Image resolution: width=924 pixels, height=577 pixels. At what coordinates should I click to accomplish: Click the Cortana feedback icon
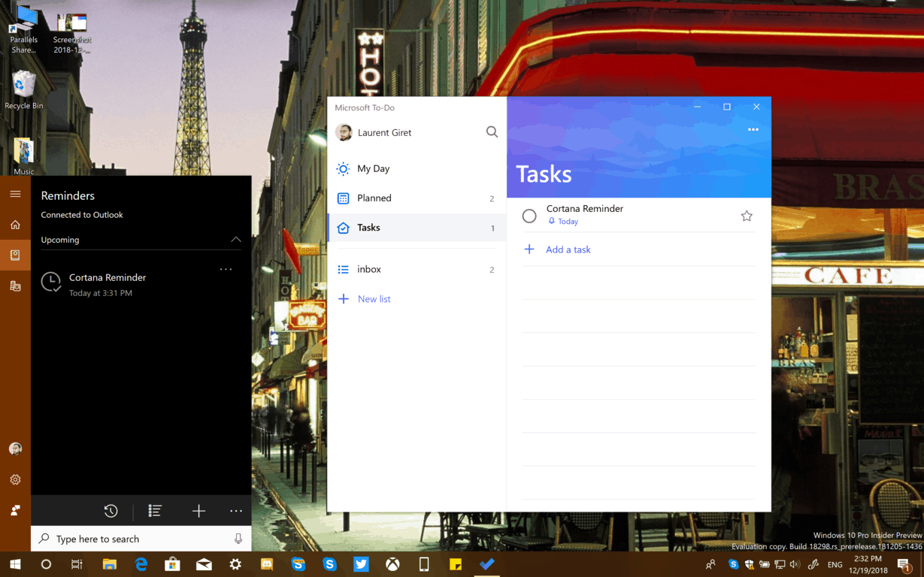[15, 510]
